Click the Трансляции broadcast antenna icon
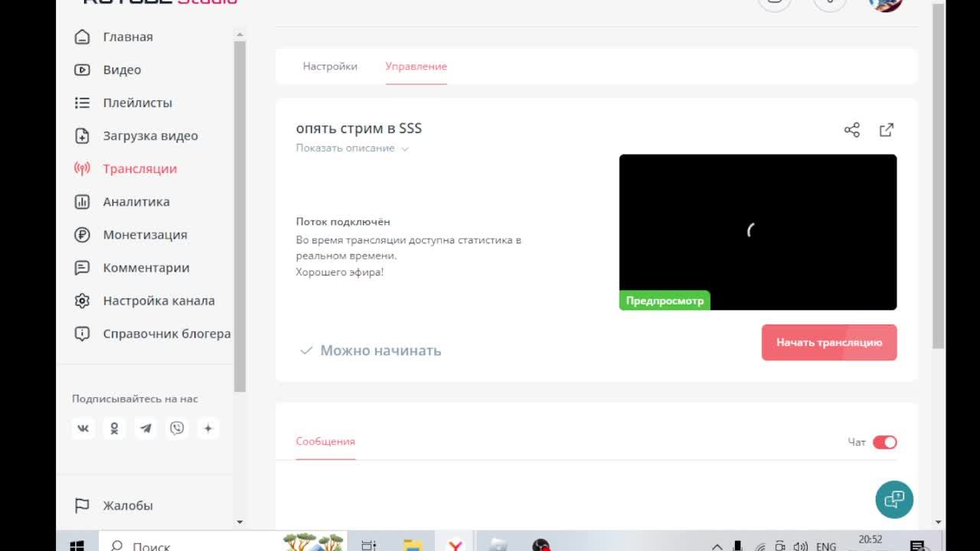 [x=82, y=169]
